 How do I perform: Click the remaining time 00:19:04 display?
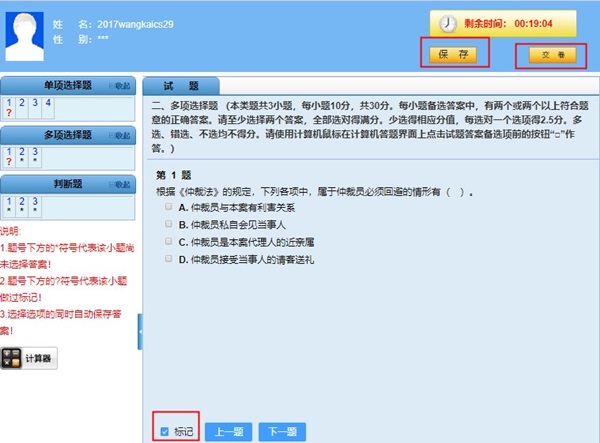pyautogui.click(x=533, y=24)
